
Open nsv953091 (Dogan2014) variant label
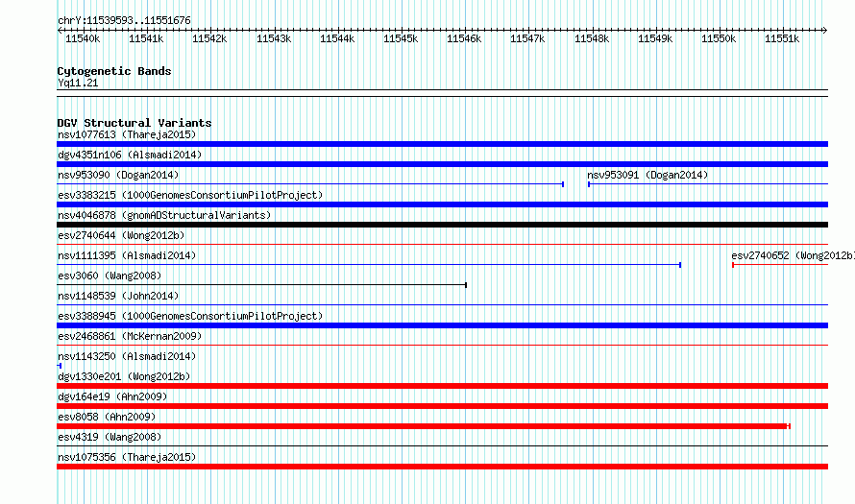[x=647, y=175]
